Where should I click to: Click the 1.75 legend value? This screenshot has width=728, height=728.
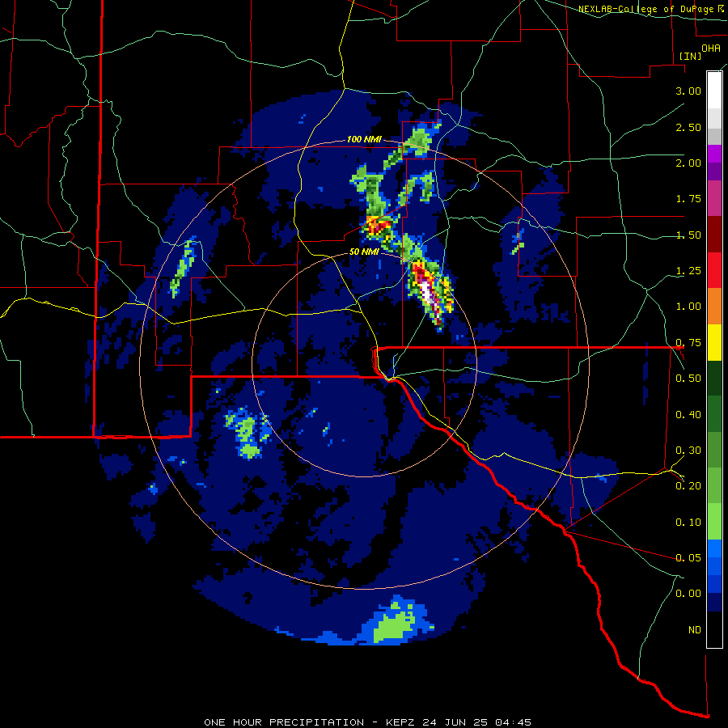688,199
